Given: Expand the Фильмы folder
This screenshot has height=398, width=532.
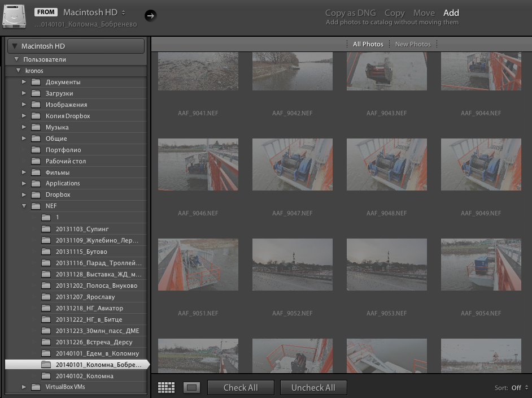Looking at the screenshot, I should tap(24, 172).
